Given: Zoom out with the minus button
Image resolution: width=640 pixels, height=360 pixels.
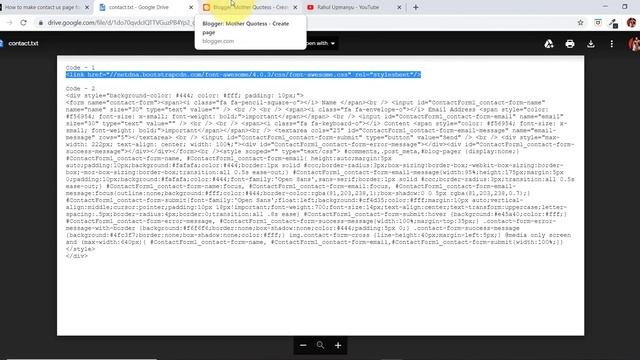Looking at the screenshot, I should 303,345.
